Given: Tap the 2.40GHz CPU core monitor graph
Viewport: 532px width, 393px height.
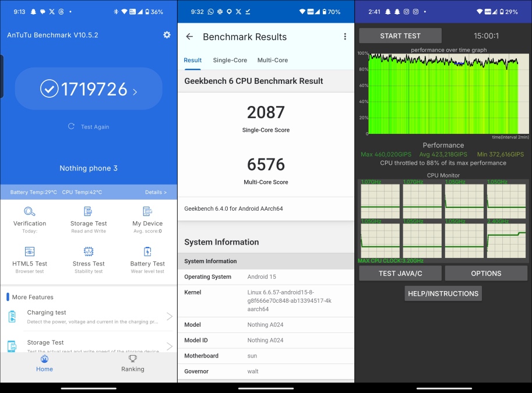Looking at the screenshot, I should click(x=506, y=241).
